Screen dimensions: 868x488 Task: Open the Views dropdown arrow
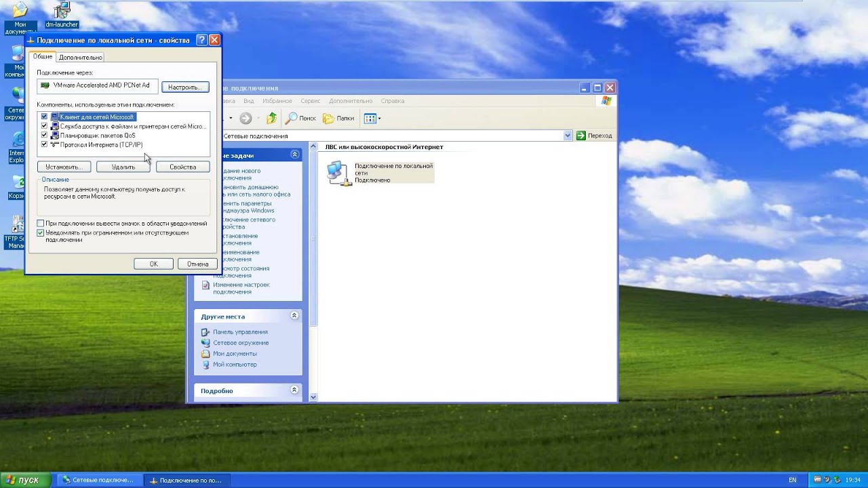coord(379,119)
